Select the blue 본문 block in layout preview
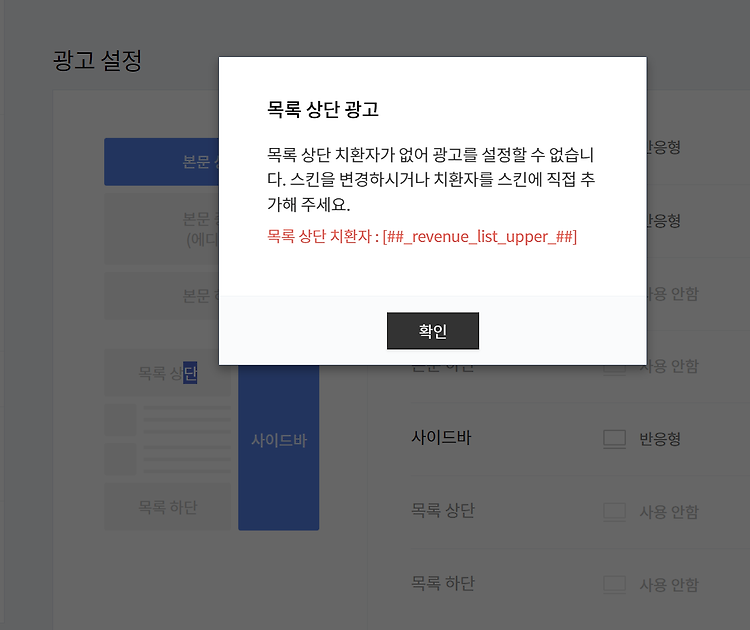 pos(162,162)
